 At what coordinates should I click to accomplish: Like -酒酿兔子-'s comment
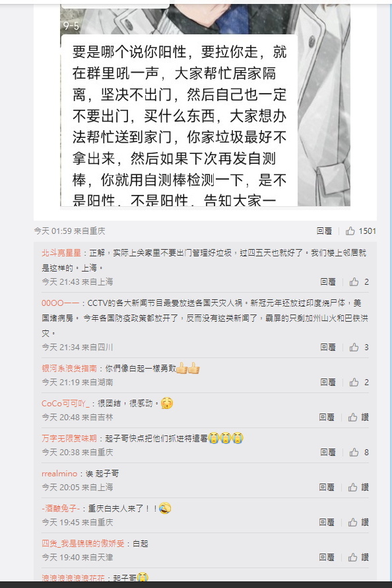coord(358,523)
